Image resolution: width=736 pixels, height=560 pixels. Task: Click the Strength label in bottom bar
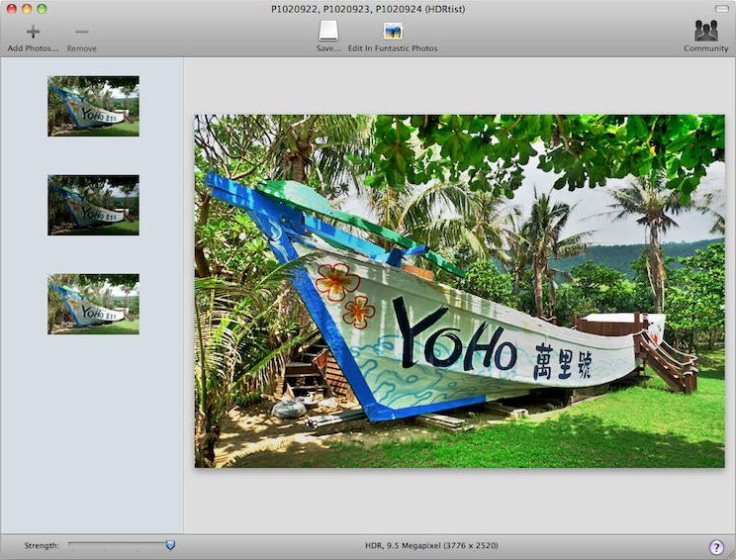[x=43, y=545]
